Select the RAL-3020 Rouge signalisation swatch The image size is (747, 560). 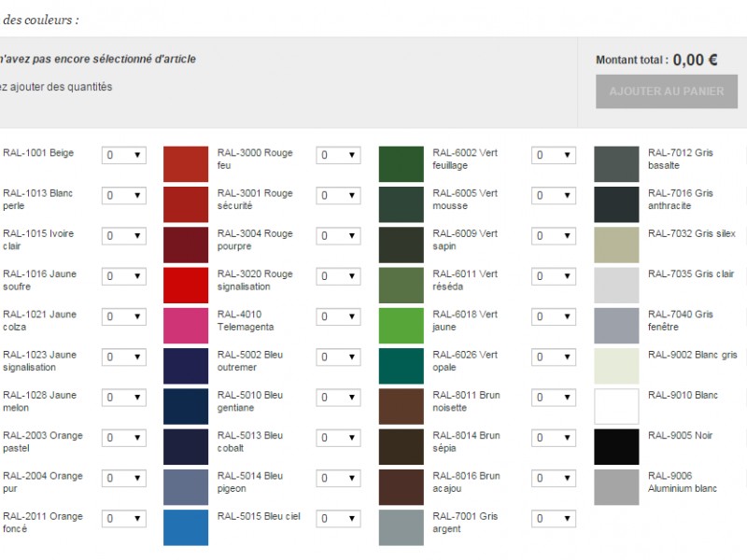click(186, 285)
